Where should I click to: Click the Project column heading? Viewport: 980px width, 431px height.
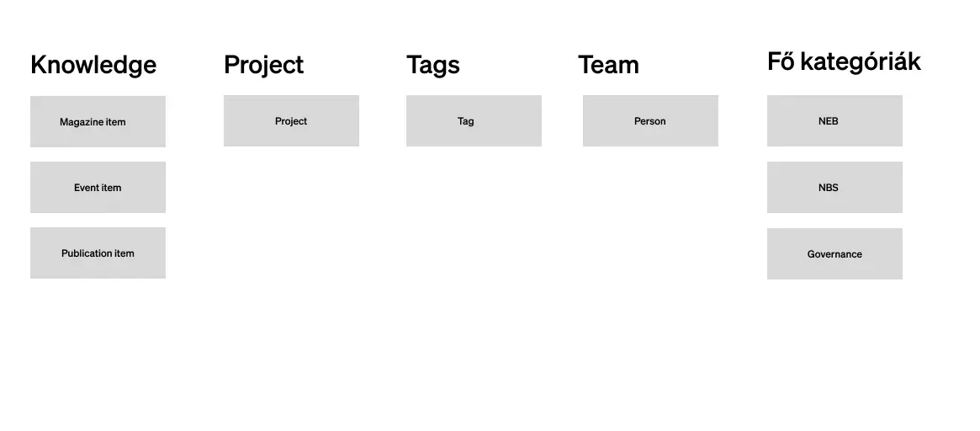(264, 65)
